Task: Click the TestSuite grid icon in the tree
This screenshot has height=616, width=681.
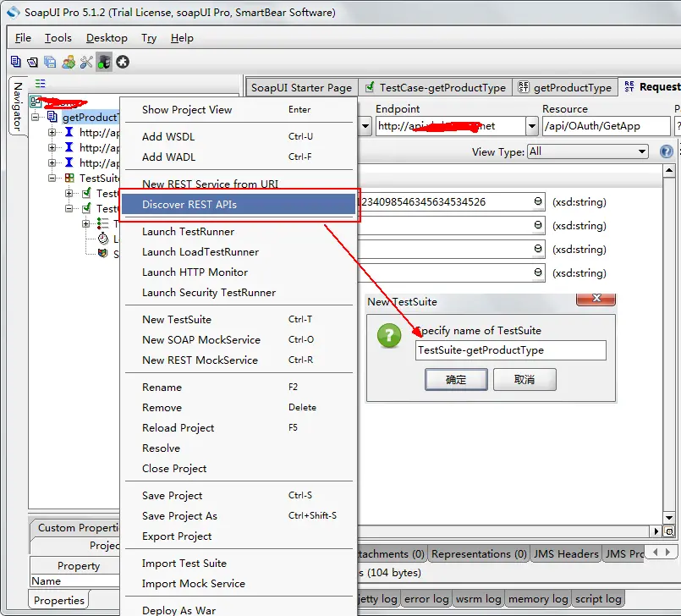Action: [x=69, y=178]
